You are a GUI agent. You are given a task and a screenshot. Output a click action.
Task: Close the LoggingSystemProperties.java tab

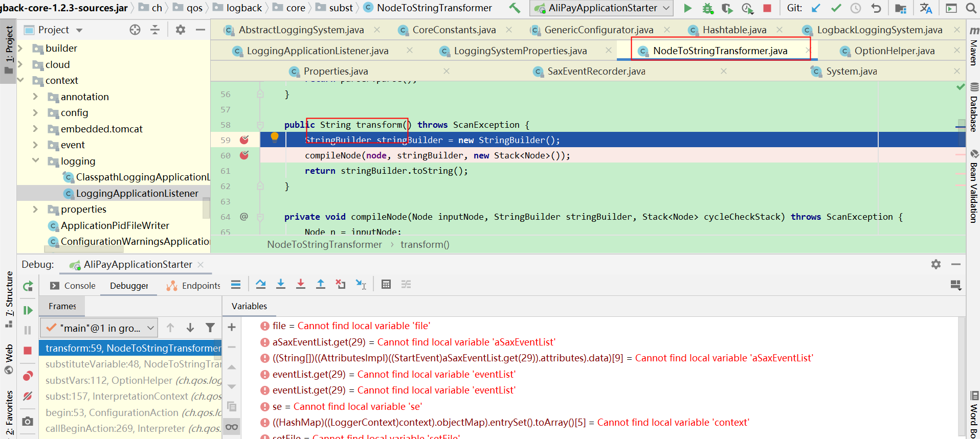(609, 50)
